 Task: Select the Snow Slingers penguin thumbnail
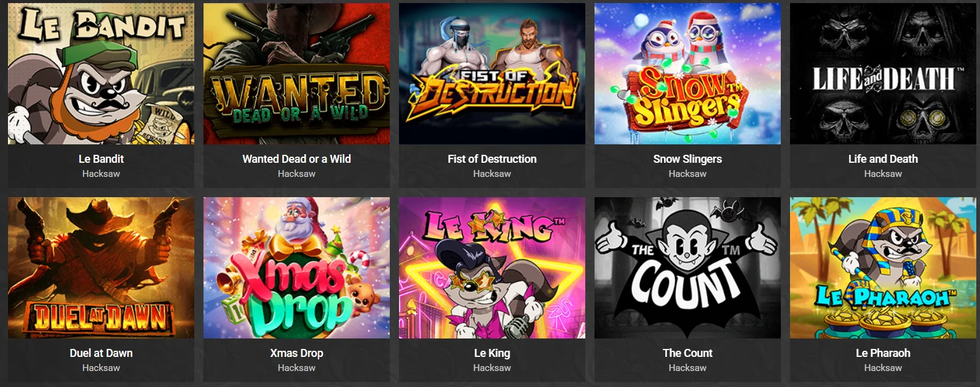pos(687,74)
